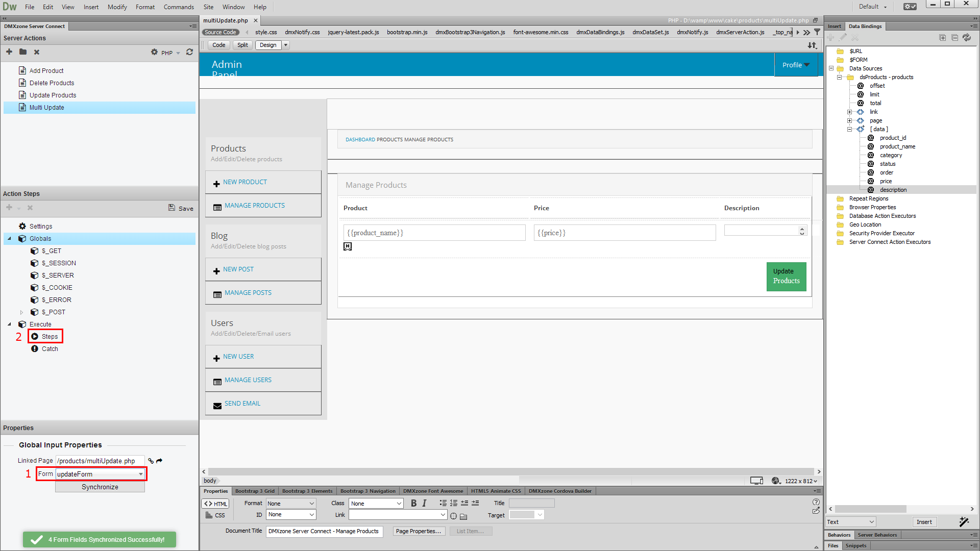Screen dimensions: 980x551
Task: Insert unordered list from Properties inspector
Action: [443, 503]
